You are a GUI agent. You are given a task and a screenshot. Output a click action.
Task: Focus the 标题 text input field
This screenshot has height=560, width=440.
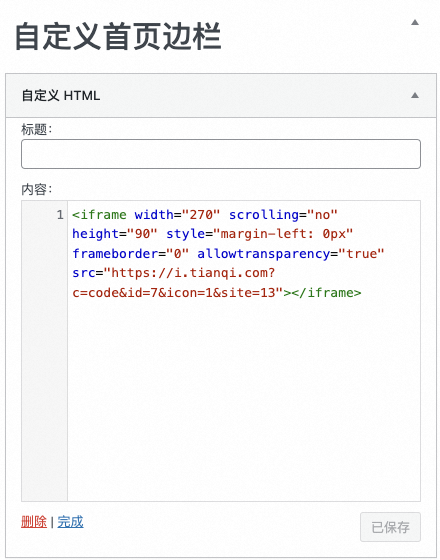pos(221,154)
